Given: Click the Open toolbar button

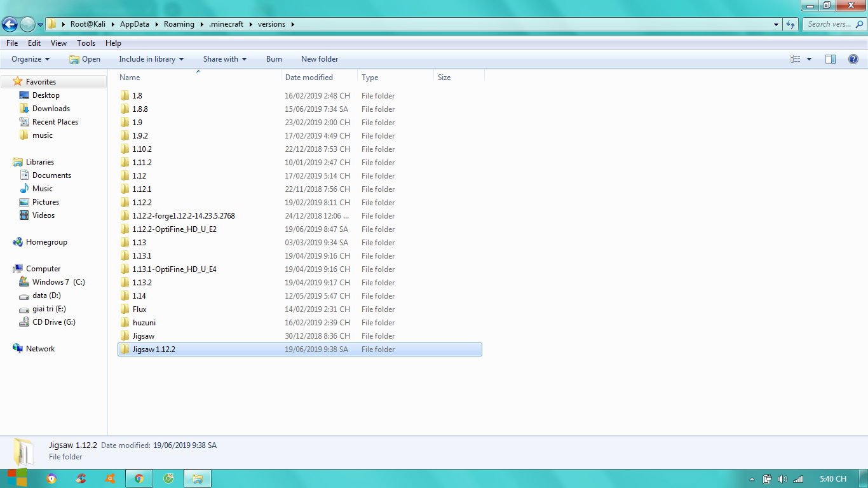Looking at the screenshot, I should tap(85, 59).
